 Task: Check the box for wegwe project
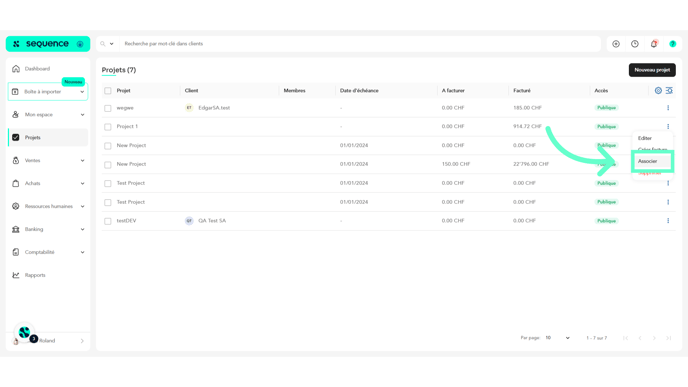[x=108, y=108]
